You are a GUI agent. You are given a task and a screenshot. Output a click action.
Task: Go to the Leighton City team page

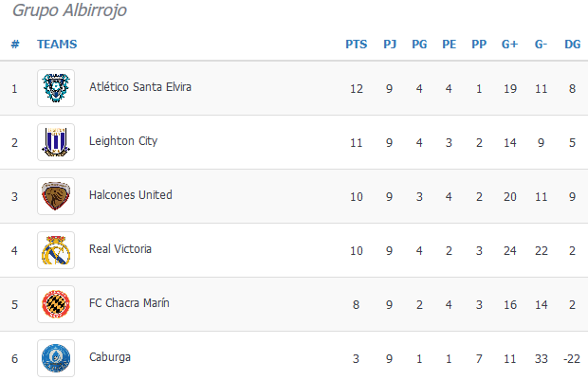(x=123, y=141)
